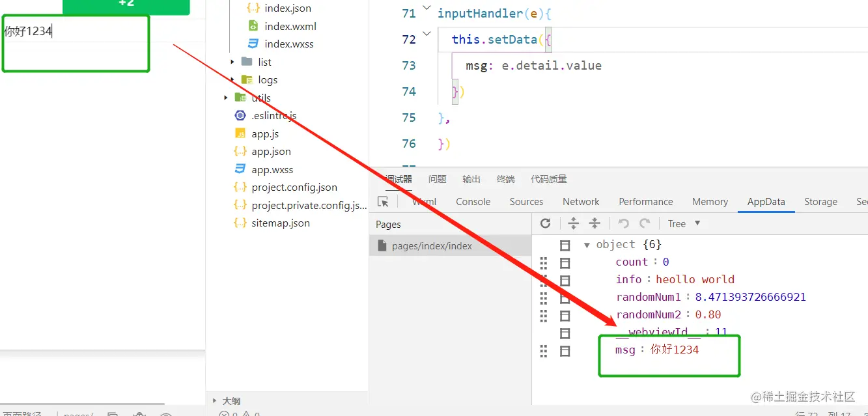The image size is (868, 416).
Task: Select pages/index/index in Pages list
Action: 450,246
